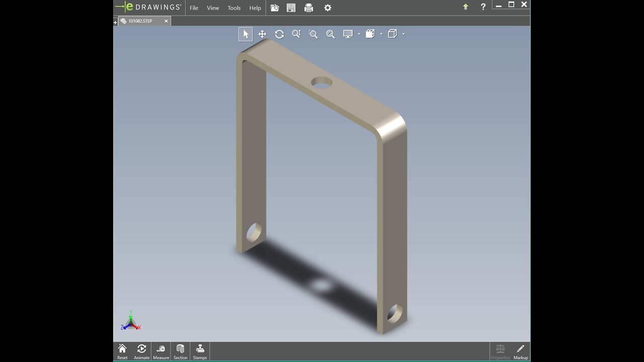The height and width of the screenshot is (362, 644).
Task: Click the eDrawings logo
Action: [x=148, y=7]
